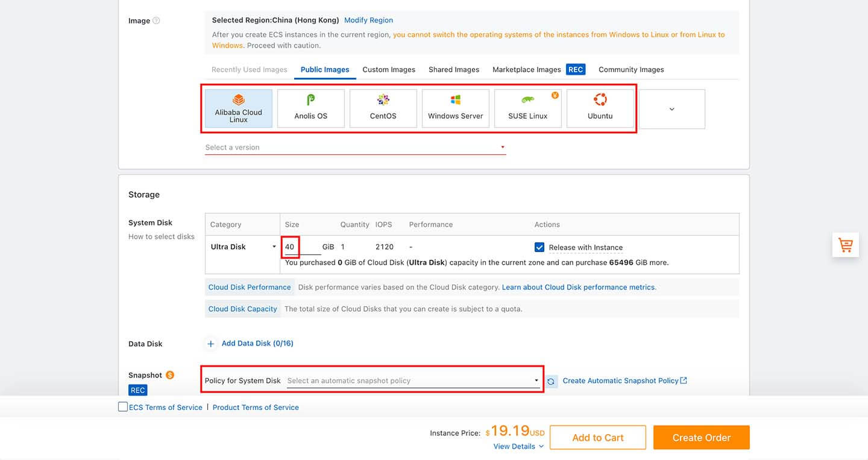Click the plus icon for Add Data Disk

point(211,344)
